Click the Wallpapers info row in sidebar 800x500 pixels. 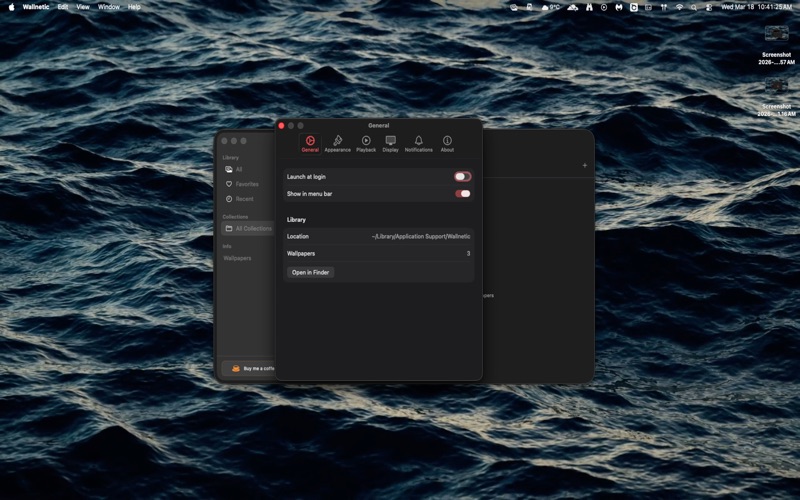(x=237, y=258)
